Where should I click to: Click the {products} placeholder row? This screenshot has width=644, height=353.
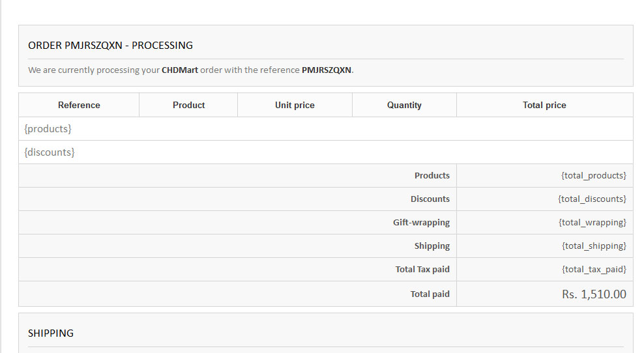coord(48,129)
